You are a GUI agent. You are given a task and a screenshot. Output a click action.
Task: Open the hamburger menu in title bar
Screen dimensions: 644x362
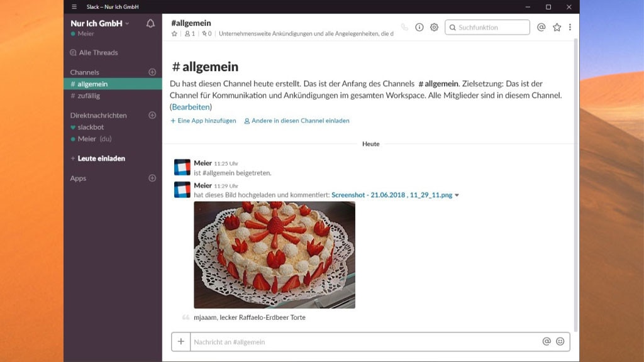point(74,7)
